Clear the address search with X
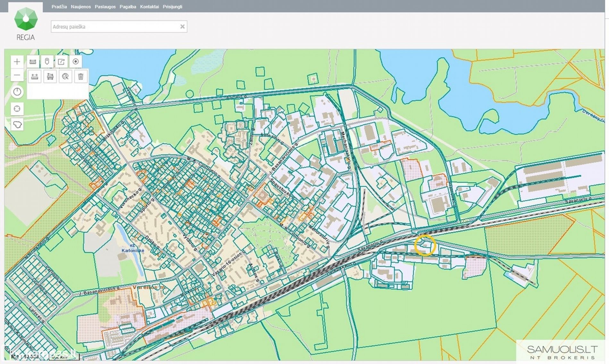The width and height of the screenshot is (609, 364). (x=182, y=27)
